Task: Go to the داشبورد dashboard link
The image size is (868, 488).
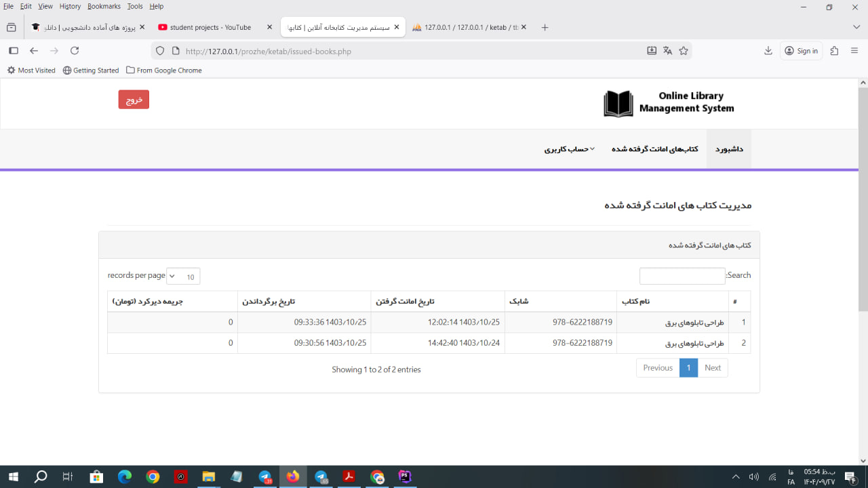Action: 729,149
